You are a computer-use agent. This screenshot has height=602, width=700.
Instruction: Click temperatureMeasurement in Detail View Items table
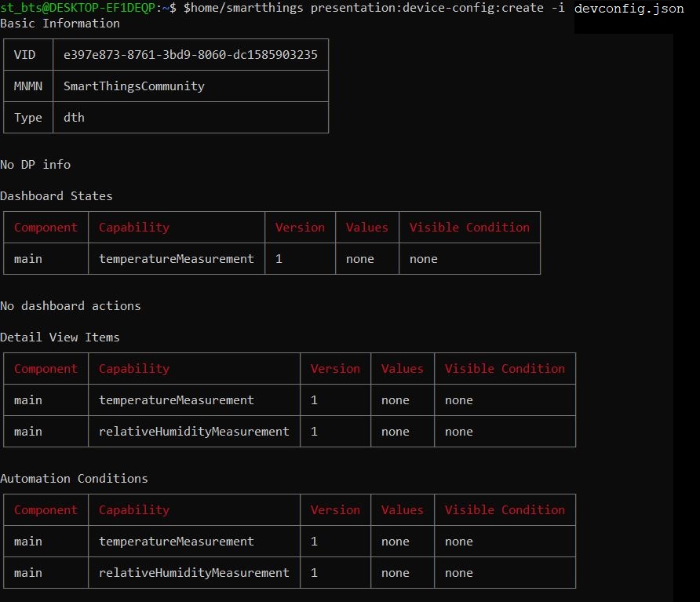click(177, 400)
